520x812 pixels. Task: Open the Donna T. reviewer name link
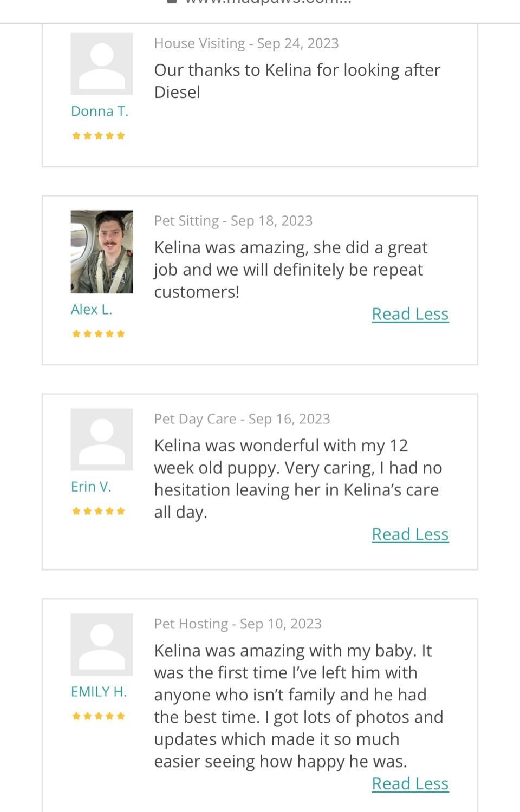click(x=100, y=111)
